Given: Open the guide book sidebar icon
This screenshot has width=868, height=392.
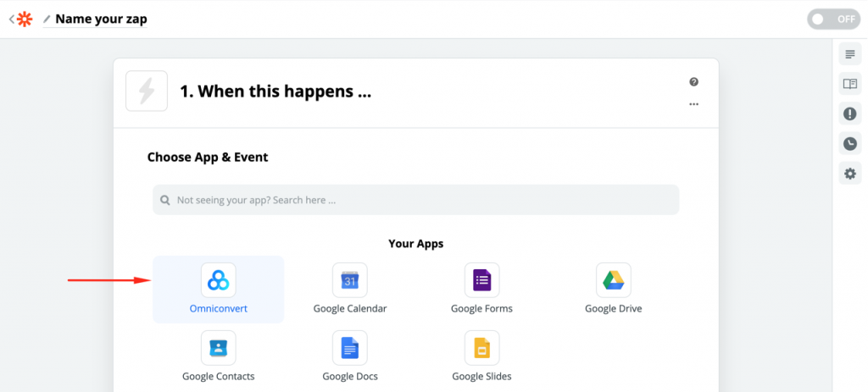Looking at the screenshot, I should pos(849,84).
